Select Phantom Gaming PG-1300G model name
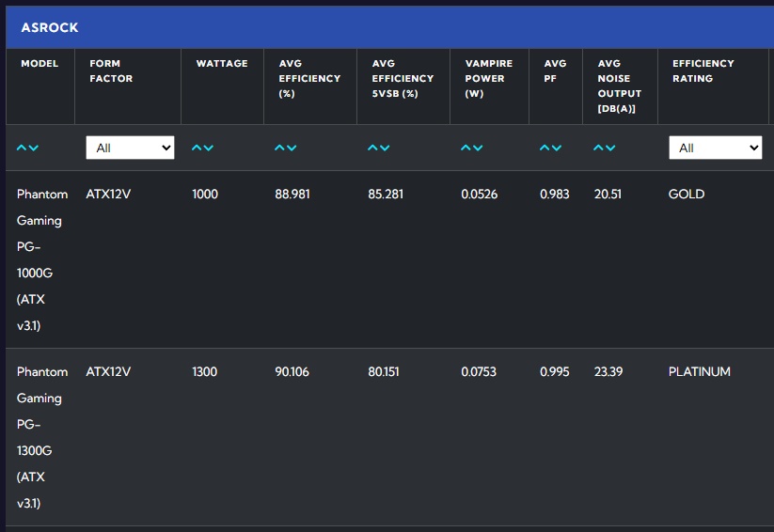This screenshot has height=532, width=774. [42, 437]
